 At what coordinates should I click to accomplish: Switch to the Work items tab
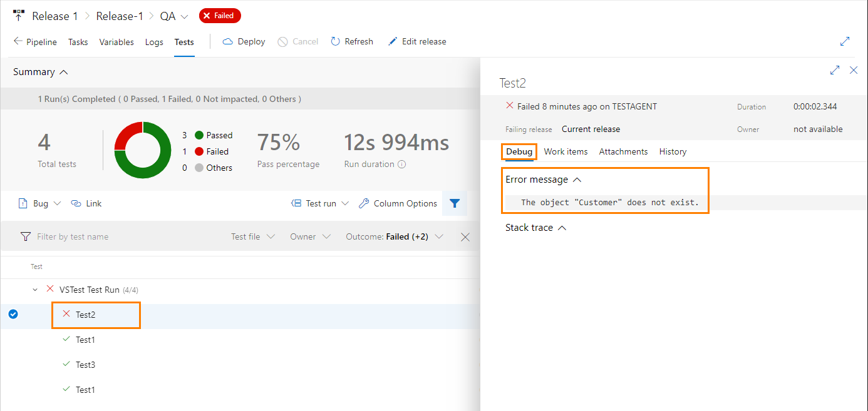pos(566,151)
